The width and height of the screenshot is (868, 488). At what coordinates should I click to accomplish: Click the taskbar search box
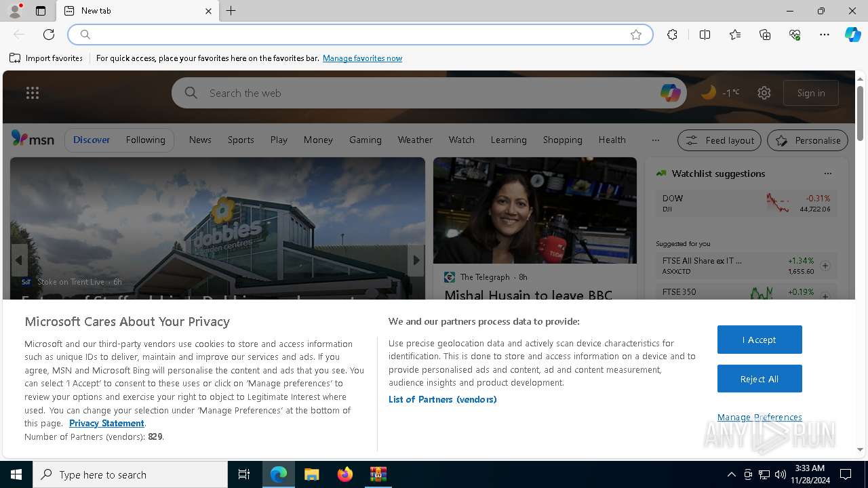(x=130, y=474)
